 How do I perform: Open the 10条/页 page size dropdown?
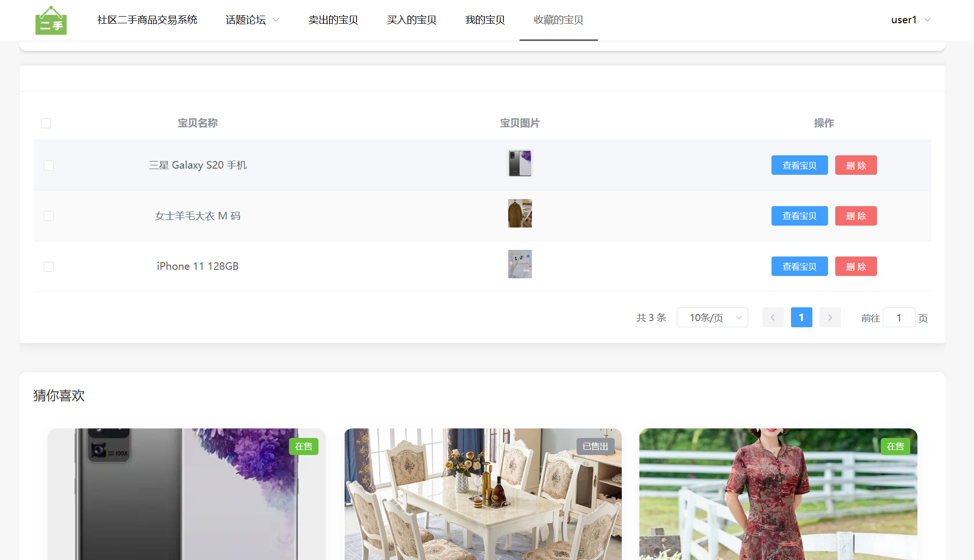[713, 318]
